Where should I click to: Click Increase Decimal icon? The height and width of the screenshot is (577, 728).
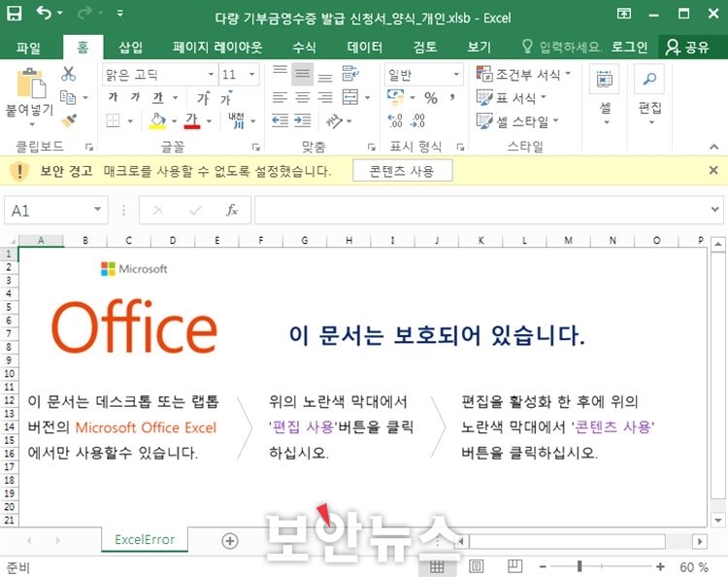pyautogui.click(x=395, y=120)
